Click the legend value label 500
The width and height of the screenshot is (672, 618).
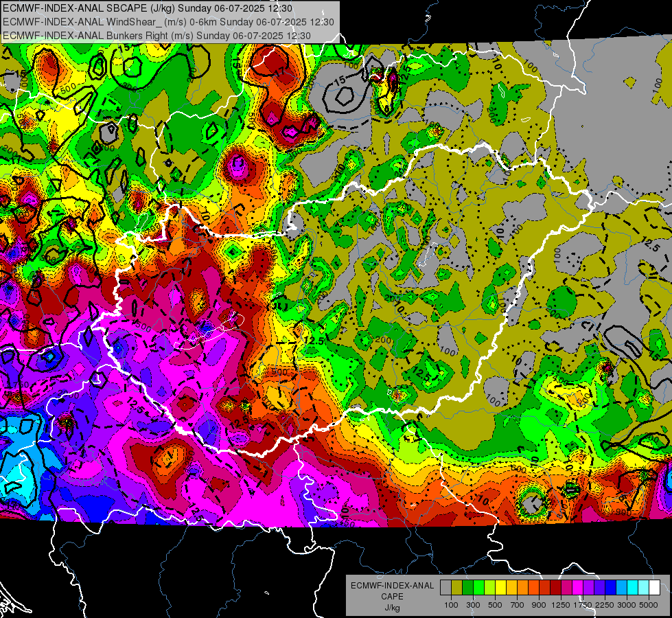(x=495, y=605)
